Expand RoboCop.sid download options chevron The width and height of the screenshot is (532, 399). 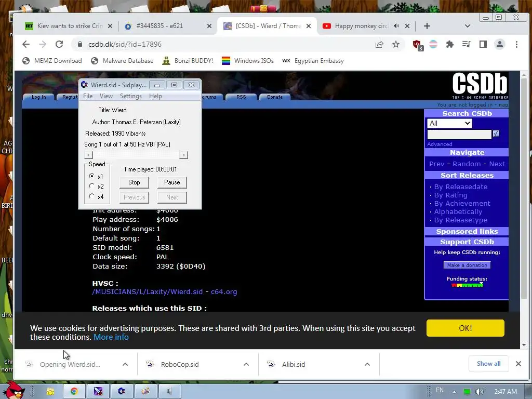[x=246, y=364]
